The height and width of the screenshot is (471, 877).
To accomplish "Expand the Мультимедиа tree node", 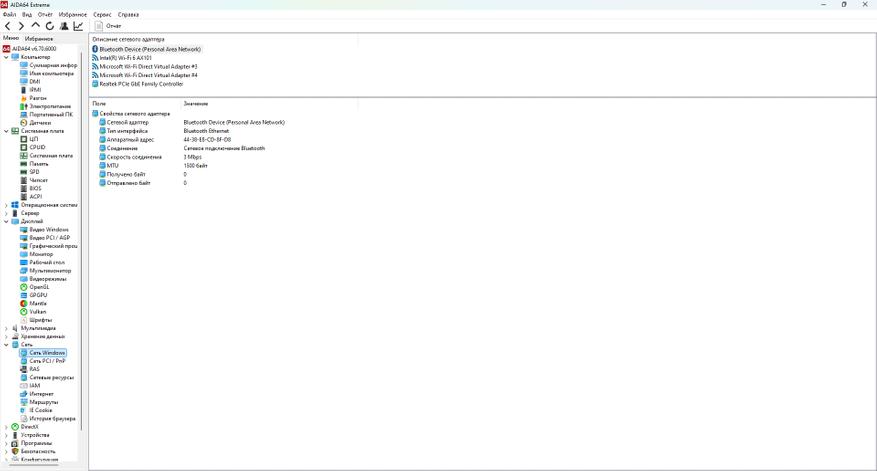I will (6, 328).
